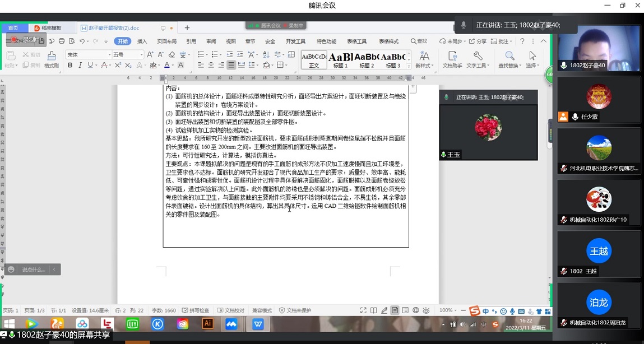Open new document tab with plus button
Image resolution: width=644 pixels, height=344 pixels.
(x=187, y=28)
